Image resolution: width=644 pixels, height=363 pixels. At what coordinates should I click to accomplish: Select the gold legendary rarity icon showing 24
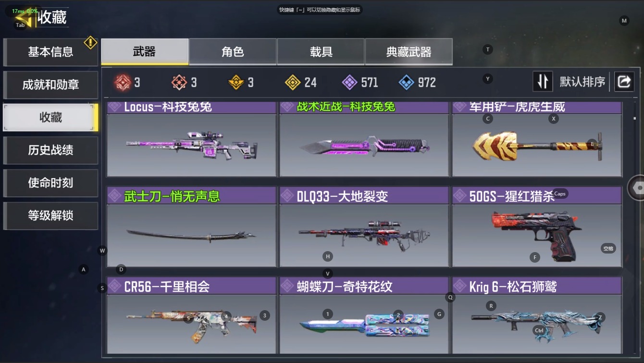(293, 83)
